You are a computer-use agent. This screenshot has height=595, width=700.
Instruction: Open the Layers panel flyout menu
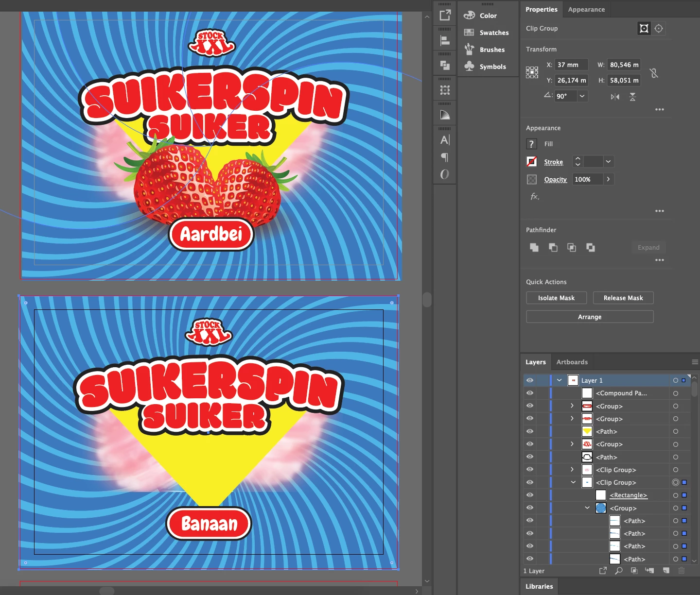pyautogui.click(x=695, y=362)
